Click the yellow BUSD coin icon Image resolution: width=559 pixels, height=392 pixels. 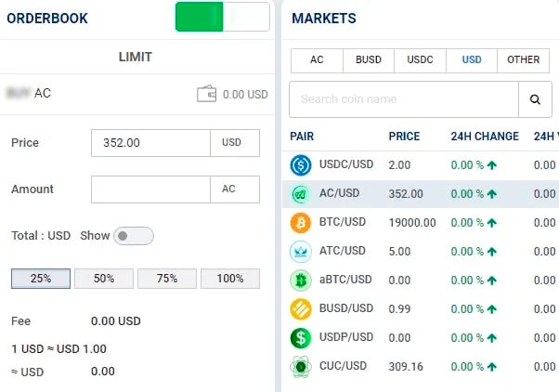click(301, 308)
